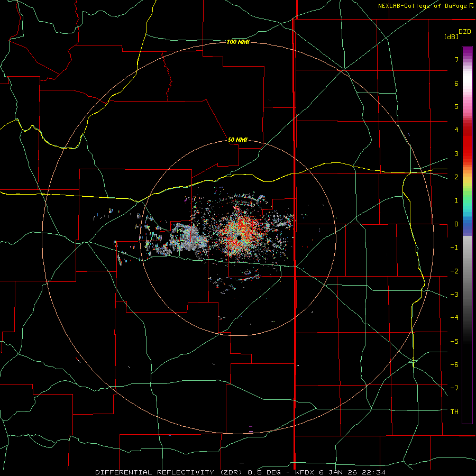Click the -7 value on dB scale

pyautogui.click(x=454, y=388)
